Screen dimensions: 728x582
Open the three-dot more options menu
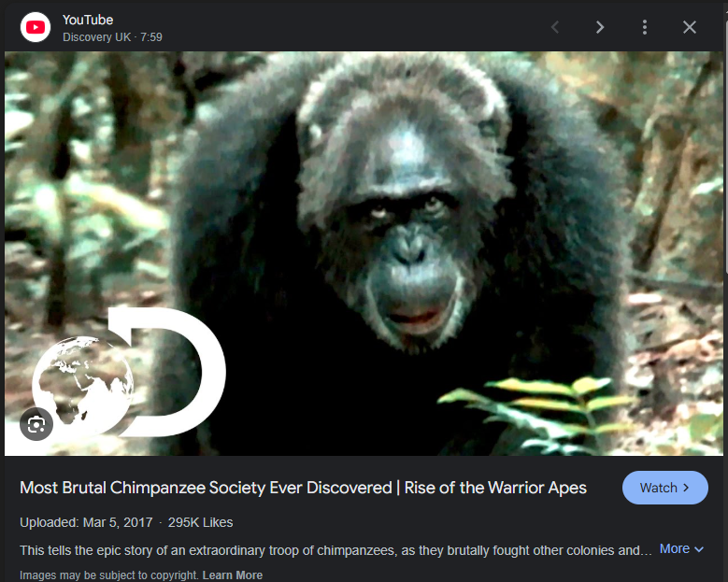645,27
